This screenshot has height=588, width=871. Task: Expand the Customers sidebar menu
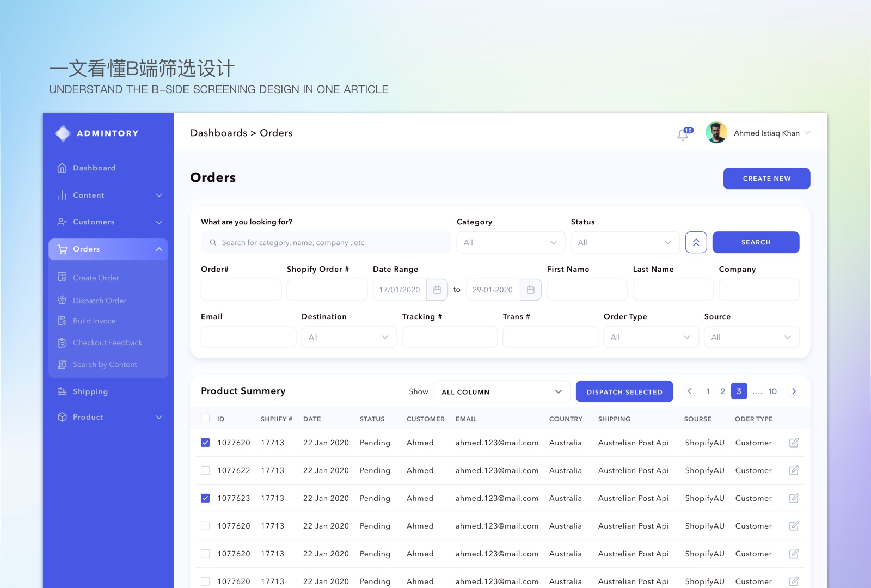point(108,222)
